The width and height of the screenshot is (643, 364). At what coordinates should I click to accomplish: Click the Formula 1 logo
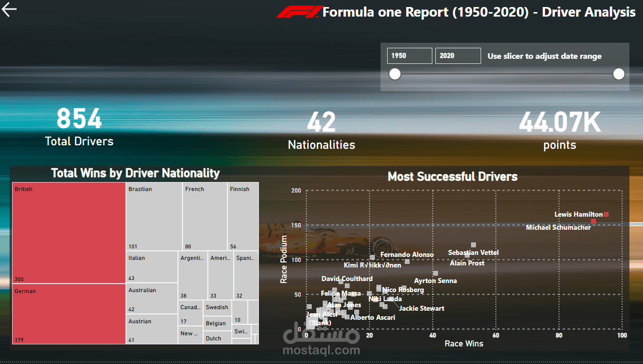coord(299,12)
